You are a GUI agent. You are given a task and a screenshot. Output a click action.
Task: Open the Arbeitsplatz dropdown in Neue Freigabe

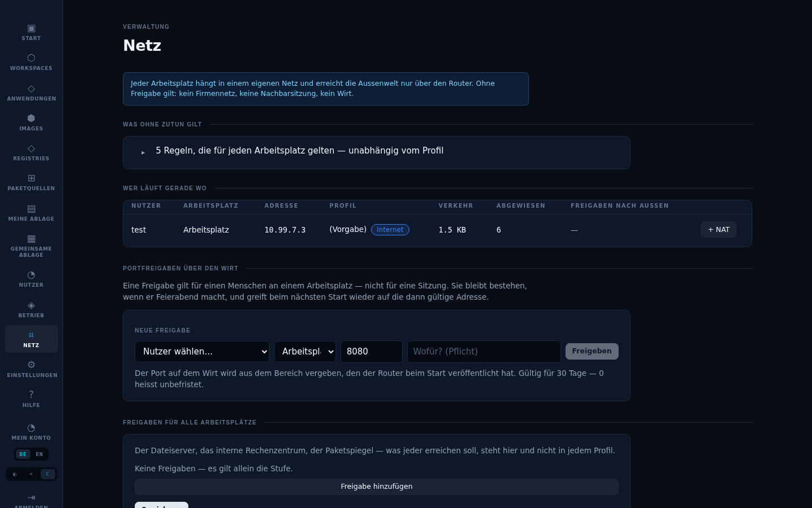click(305, 352)
